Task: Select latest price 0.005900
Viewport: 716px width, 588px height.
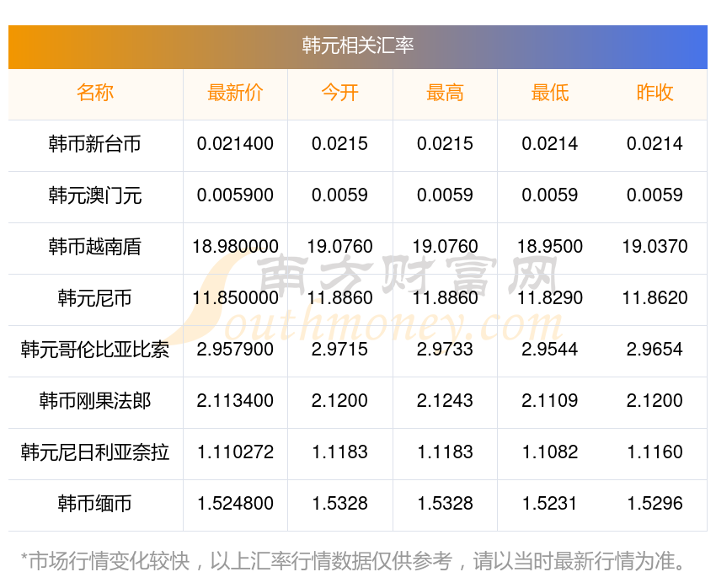Action: click(x=235, y=195)
